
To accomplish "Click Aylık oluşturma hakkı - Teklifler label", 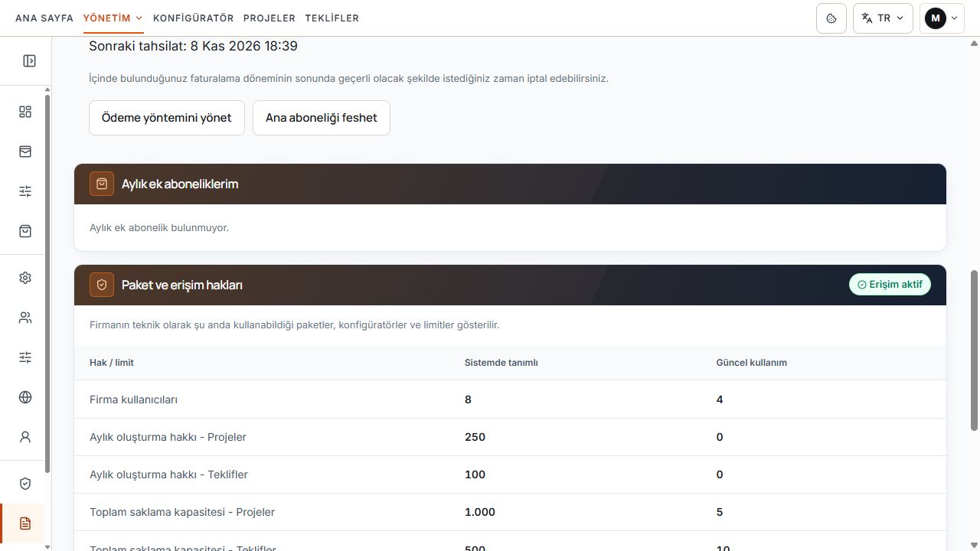I will pyautogui.click(x=169, y=474).
